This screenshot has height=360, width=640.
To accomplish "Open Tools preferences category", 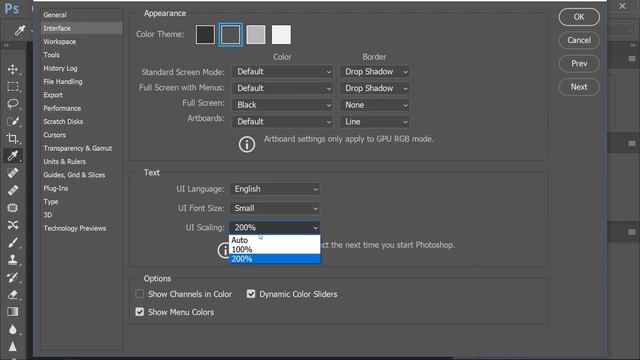I will [x=81, y=55].
